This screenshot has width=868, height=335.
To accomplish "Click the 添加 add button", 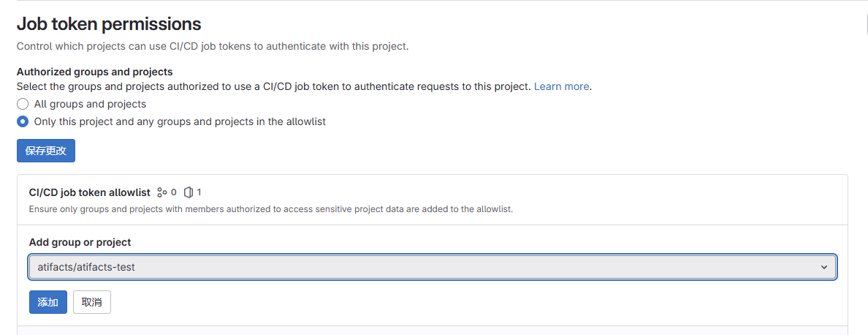I will [x=48, y=302].
